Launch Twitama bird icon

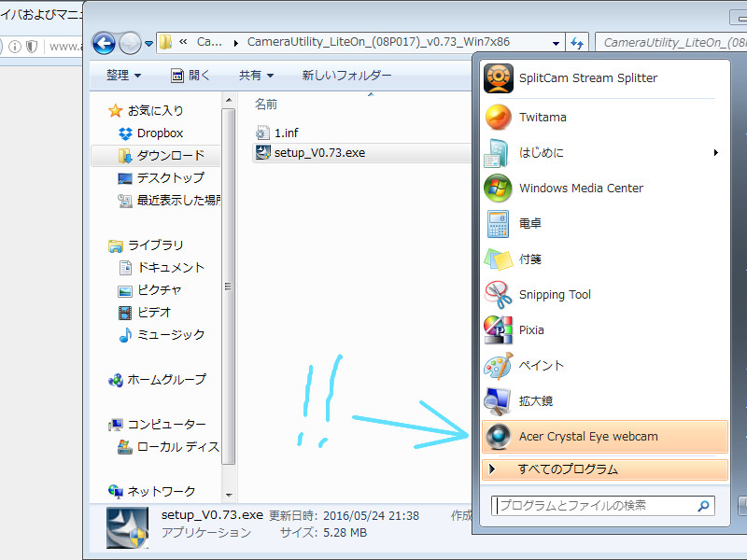(499, 118)
